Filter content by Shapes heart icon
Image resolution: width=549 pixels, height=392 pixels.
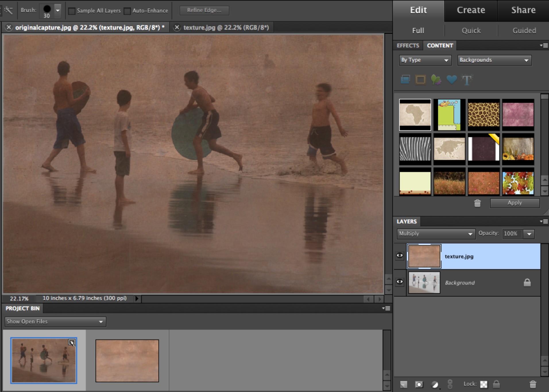point(451,79)
